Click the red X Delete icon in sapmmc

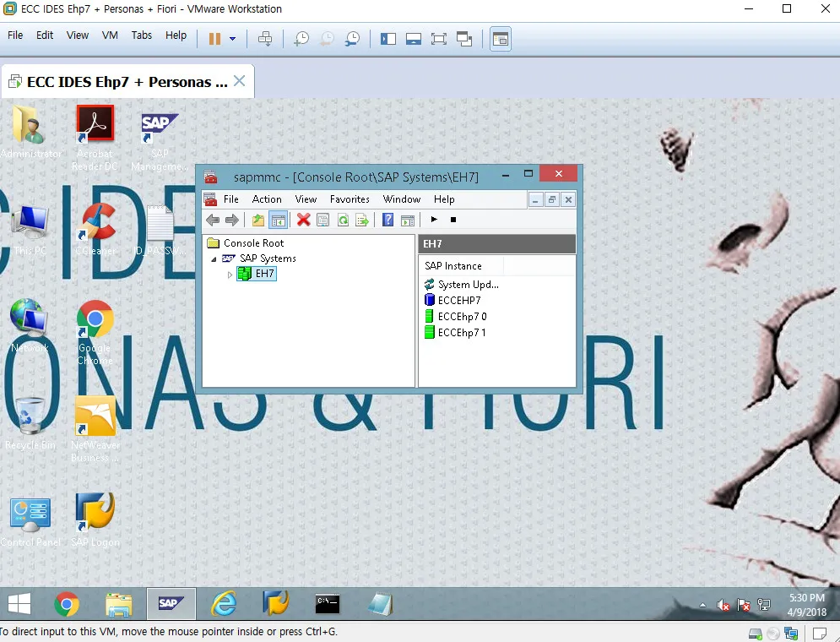(x=304, y=220)
